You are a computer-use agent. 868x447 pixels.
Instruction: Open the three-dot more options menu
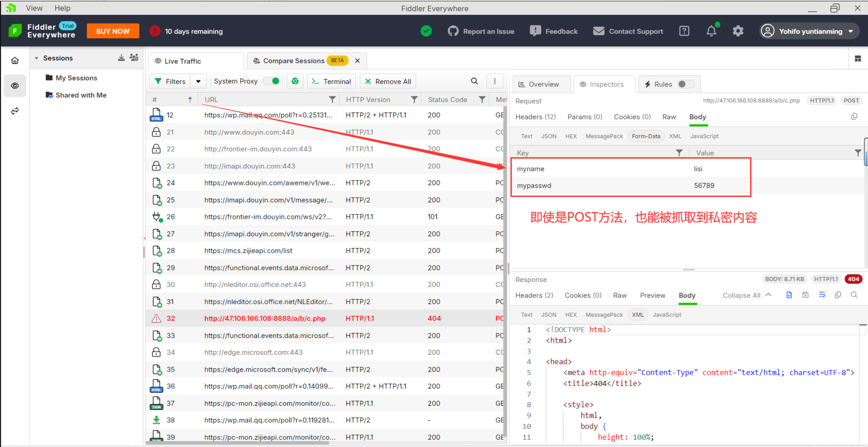click(495, 81)
